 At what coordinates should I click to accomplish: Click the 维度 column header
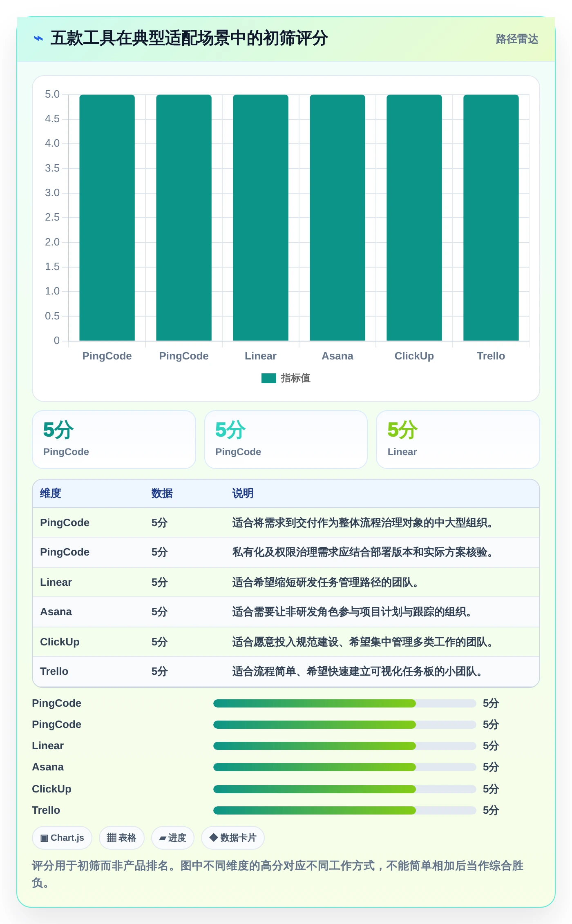[x=51, y=493]
